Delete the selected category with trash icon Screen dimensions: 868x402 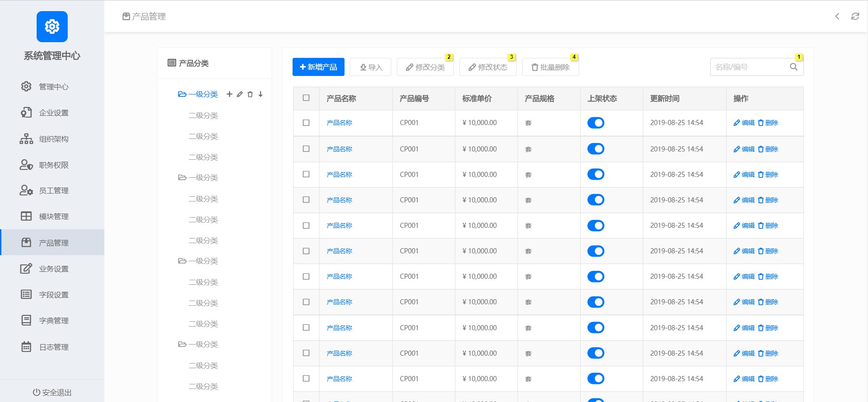pyautogui.click(x=250, y=94)
